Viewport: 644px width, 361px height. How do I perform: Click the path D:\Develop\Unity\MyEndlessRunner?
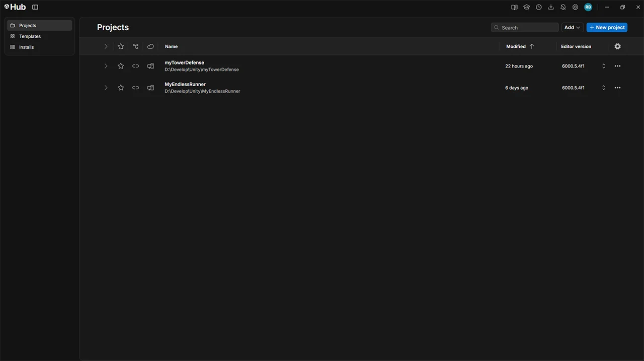coord(202,91)
